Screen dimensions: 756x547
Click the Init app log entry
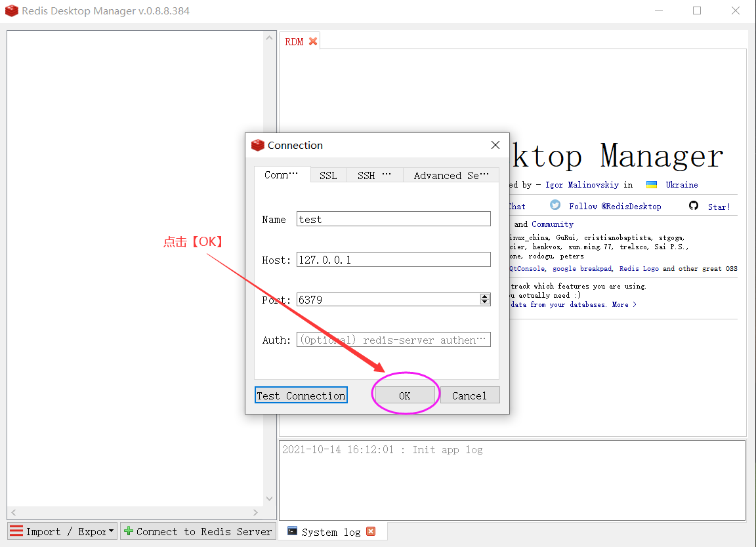(383, 450)
